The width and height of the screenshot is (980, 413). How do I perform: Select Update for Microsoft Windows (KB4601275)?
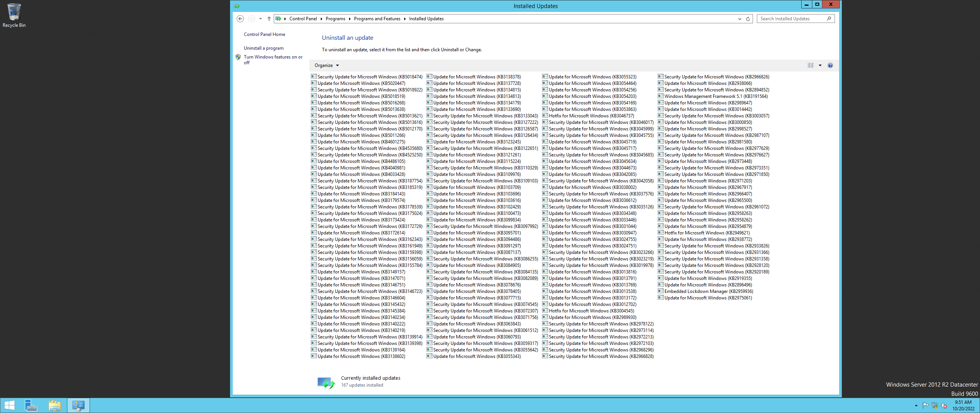click(358, 142)
